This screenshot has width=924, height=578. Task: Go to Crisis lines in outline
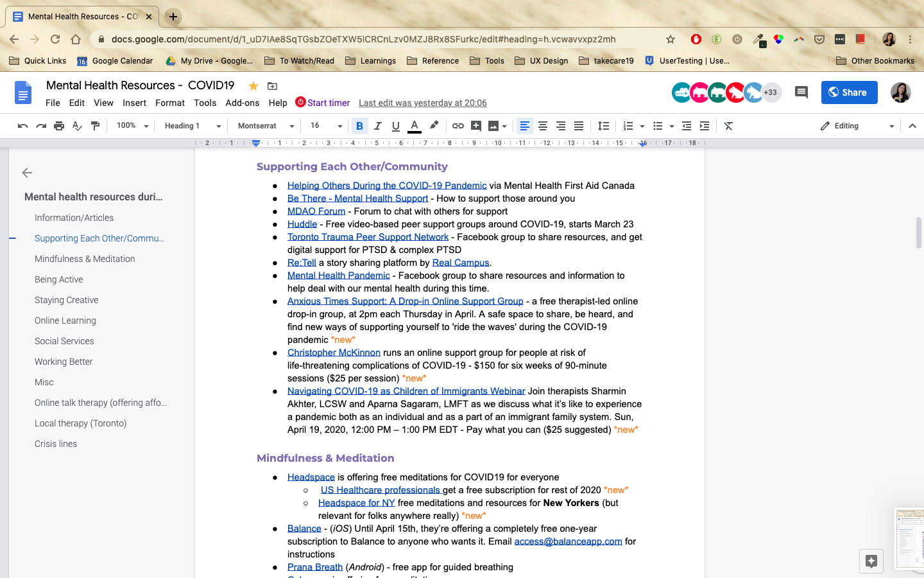(x=56, y=444)
